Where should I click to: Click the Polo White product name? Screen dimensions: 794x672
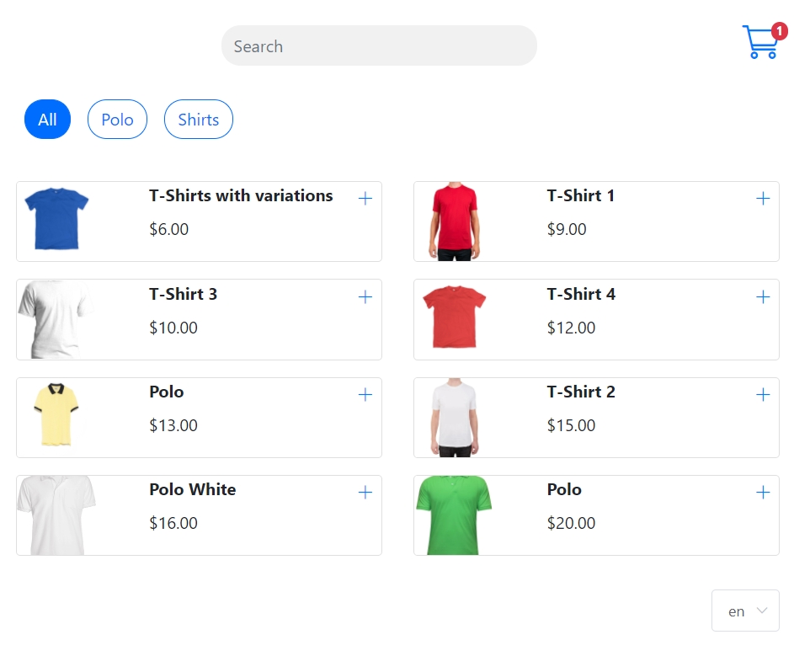192,489
